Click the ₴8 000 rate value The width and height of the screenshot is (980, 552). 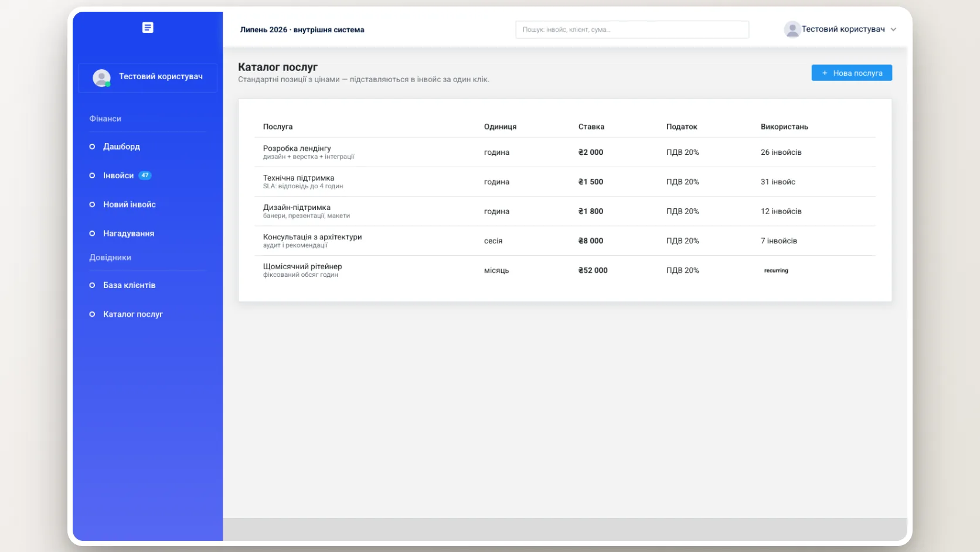(x=591, y=241)
